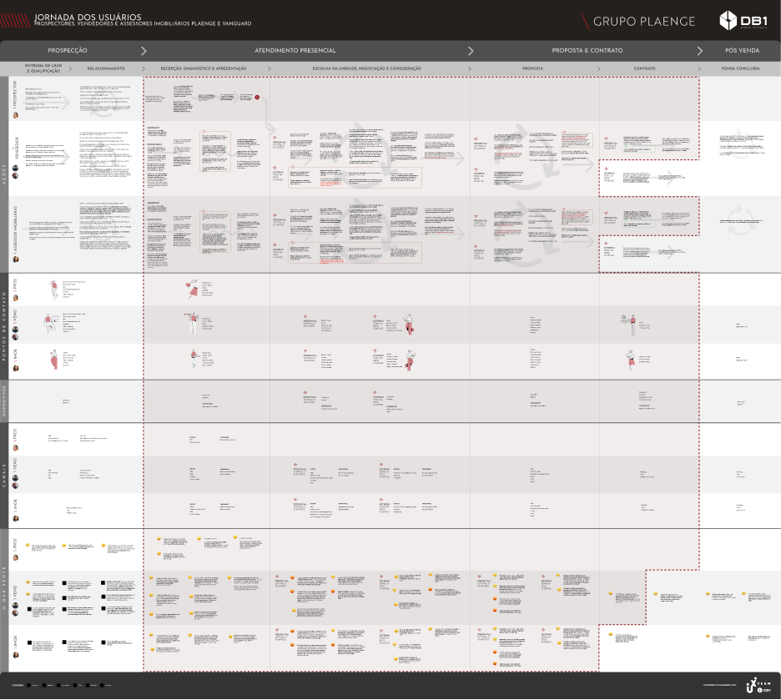This screenshot has height=700, width=781.
Task: Click the red X marker in Prospector row
Action: coord(257,97)
